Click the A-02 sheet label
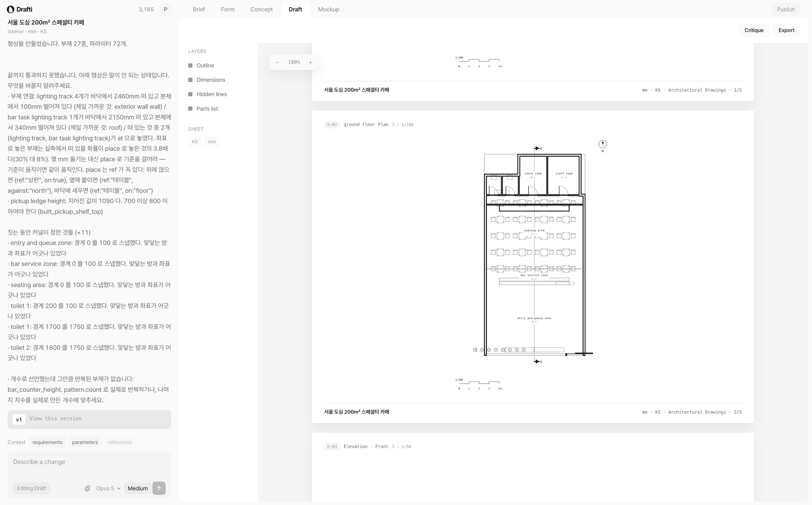 (332, 125)
